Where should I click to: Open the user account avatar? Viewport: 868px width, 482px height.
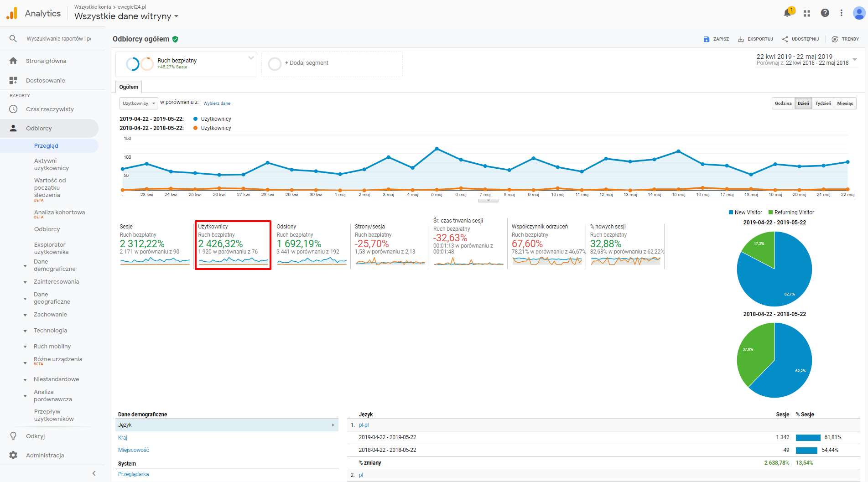859,13
